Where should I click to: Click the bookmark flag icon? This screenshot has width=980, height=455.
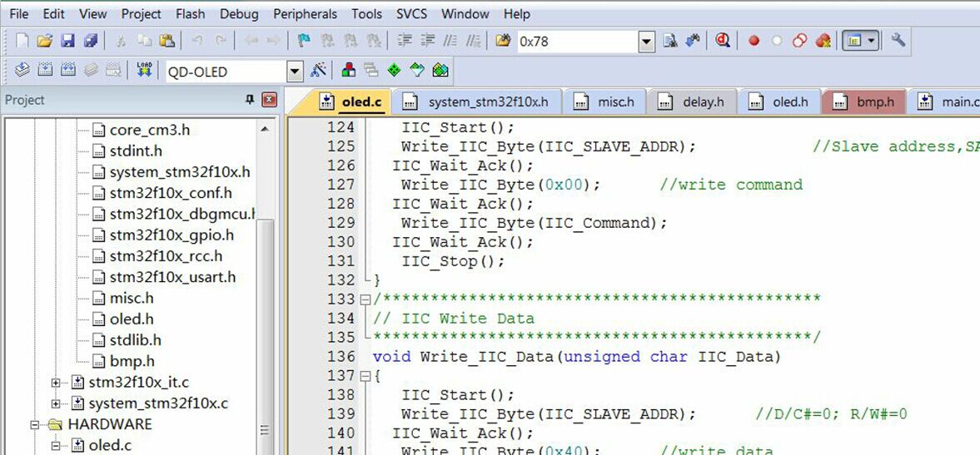pyautogui.click(x=304, y=41)
